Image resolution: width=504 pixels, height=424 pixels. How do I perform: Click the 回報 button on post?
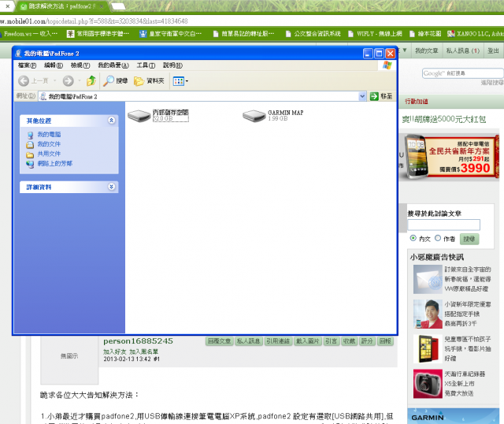click(385, 341)
